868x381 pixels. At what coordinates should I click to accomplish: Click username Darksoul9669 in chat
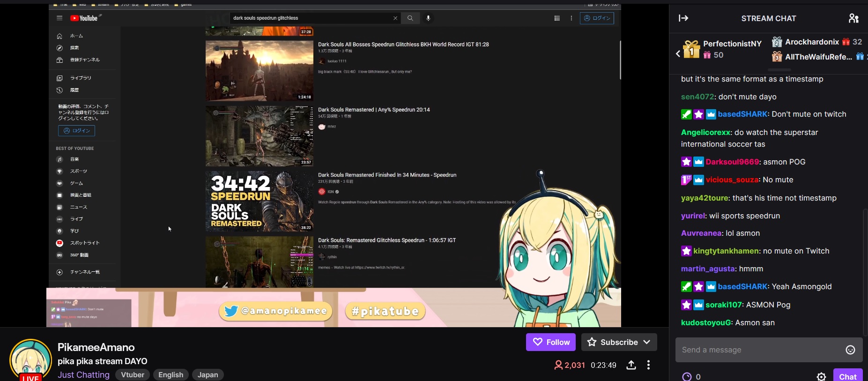732,162
